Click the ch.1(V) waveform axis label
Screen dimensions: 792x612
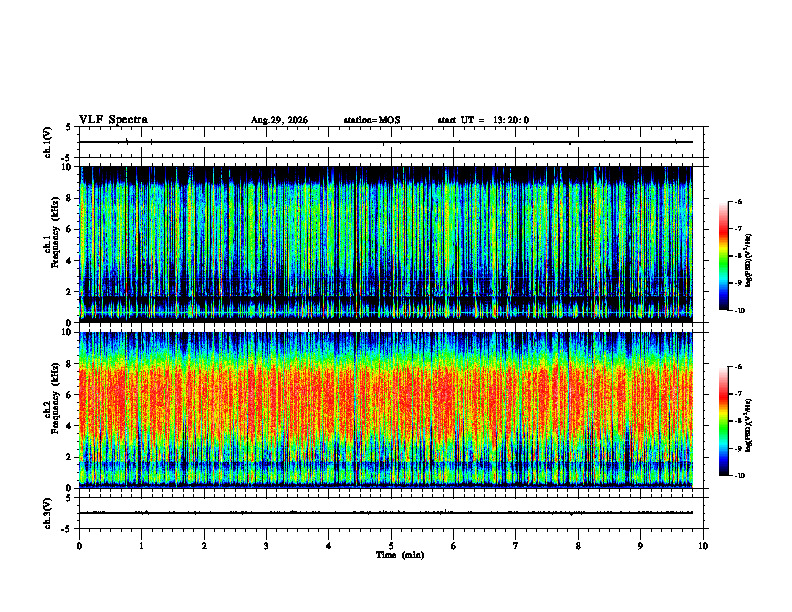(x=48, y=142)
